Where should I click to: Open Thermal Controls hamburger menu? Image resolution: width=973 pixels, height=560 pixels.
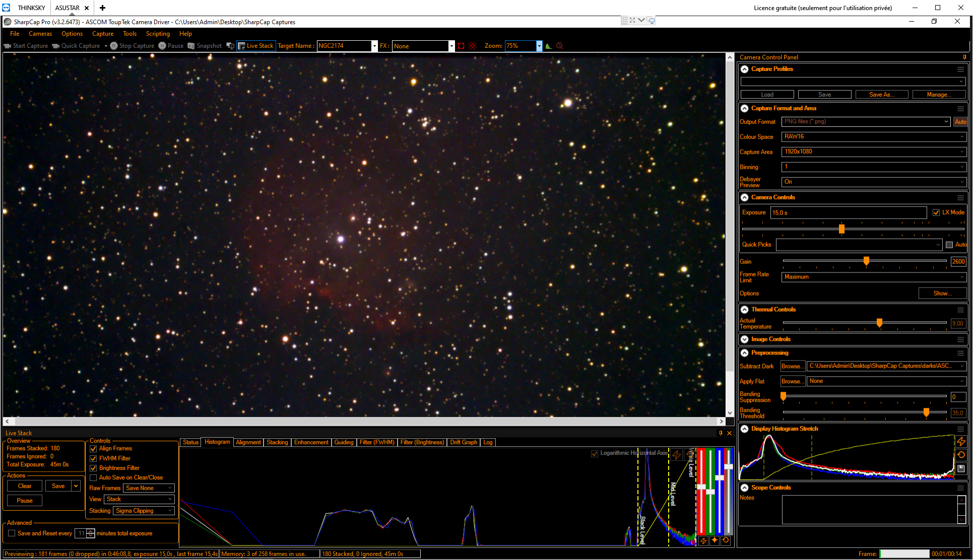(x=961, y=310)
